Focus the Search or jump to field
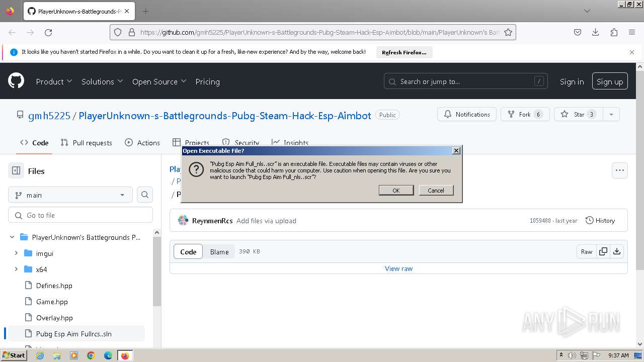The width and height of the screenshot is (644, 362). [466, 81]
